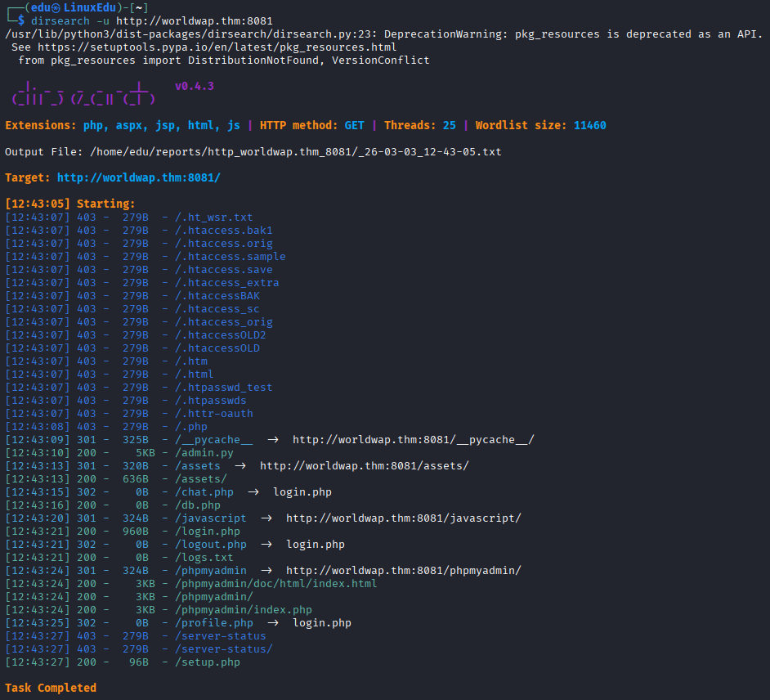Select the /admin.py result path
The width and height of the screenshot is (770, 700).
[204, 453]
